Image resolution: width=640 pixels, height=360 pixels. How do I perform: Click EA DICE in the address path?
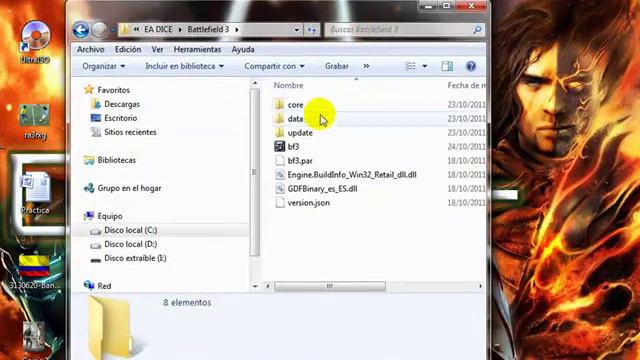click(x=158, y=29)
